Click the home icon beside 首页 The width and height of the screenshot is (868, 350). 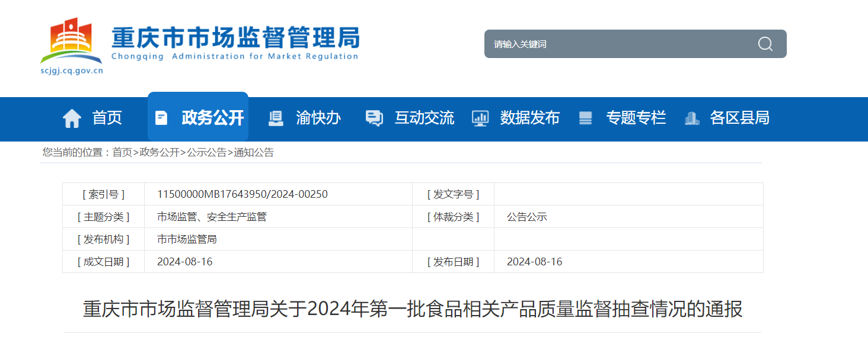[72, 118]
